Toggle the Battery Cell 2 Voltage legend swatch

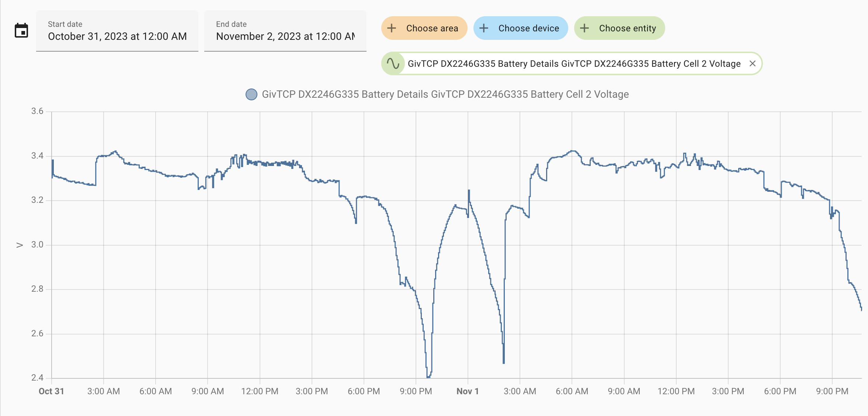click(x=251, y=94)
